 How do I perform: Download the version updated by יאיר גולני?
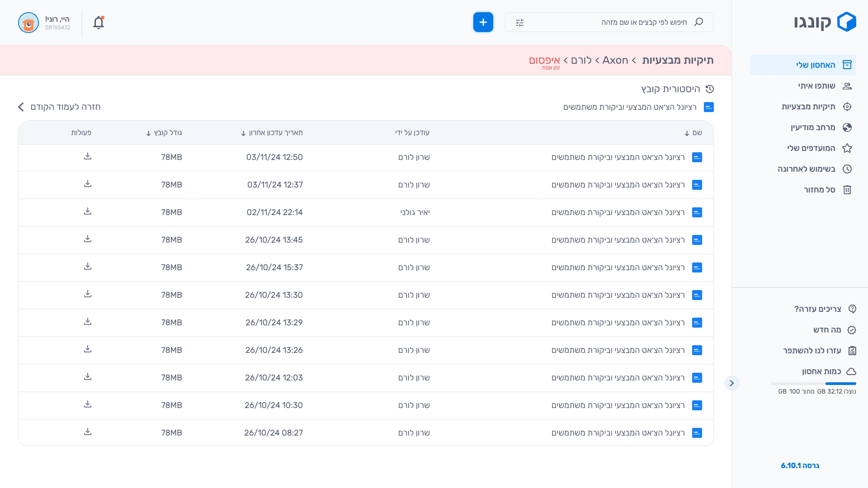point(88,211)
